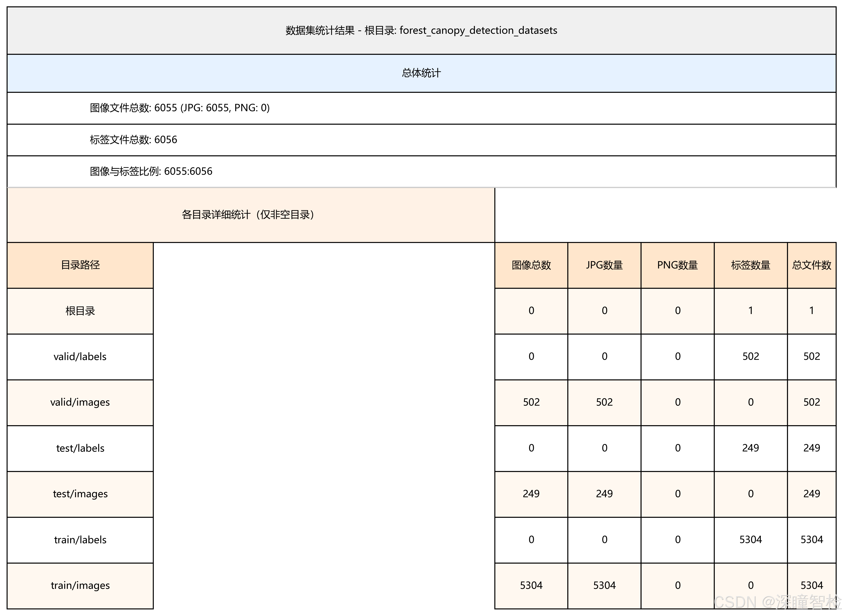Select the 根目录 row label
Viewport: 843px width, 616px height.
pos(80,311)
